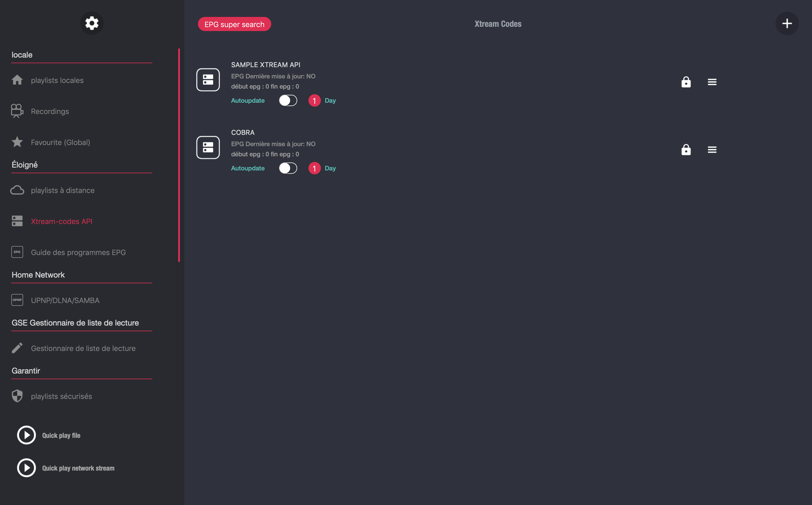Open Quick play file option
This screenshot has width=812, height=505.
click(x=60, y=434)
